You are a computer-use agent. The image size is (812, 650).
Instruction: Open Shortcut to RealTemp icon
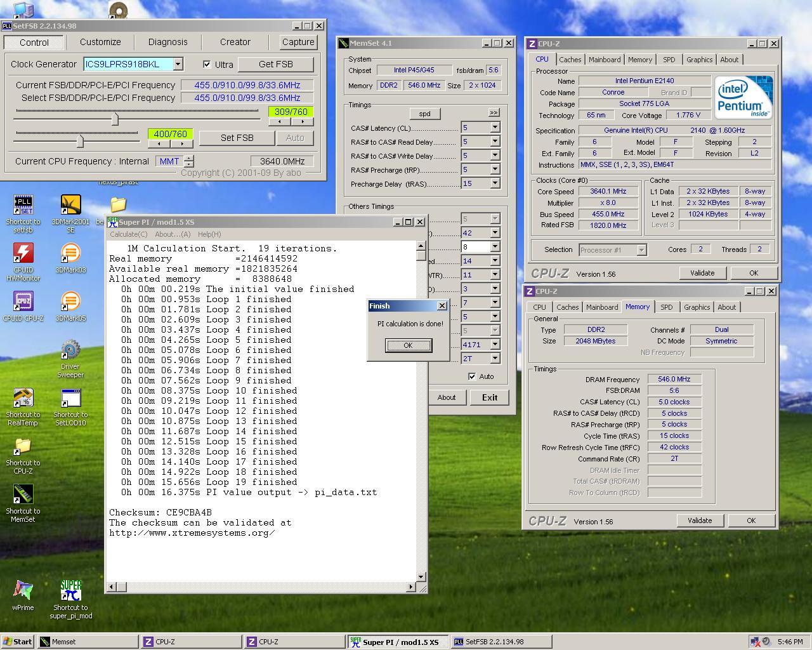tap(23, 407)
